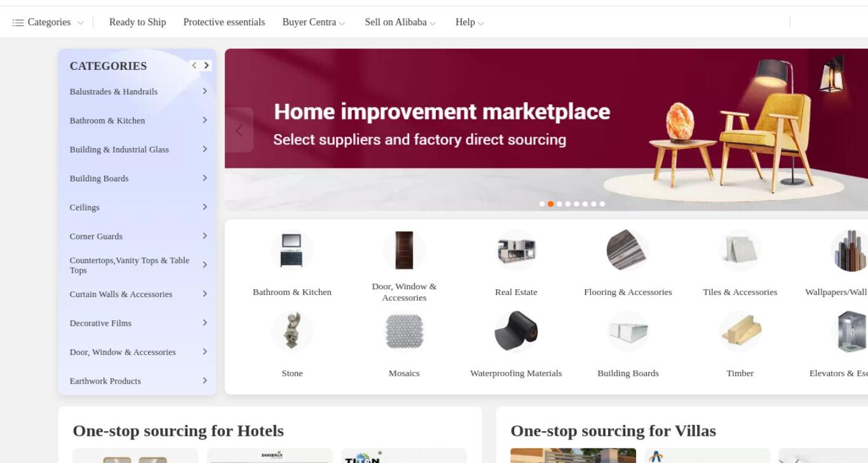Choose the Timber wood planks icon
Screen dimensions: 868x463
coord(740,331)
